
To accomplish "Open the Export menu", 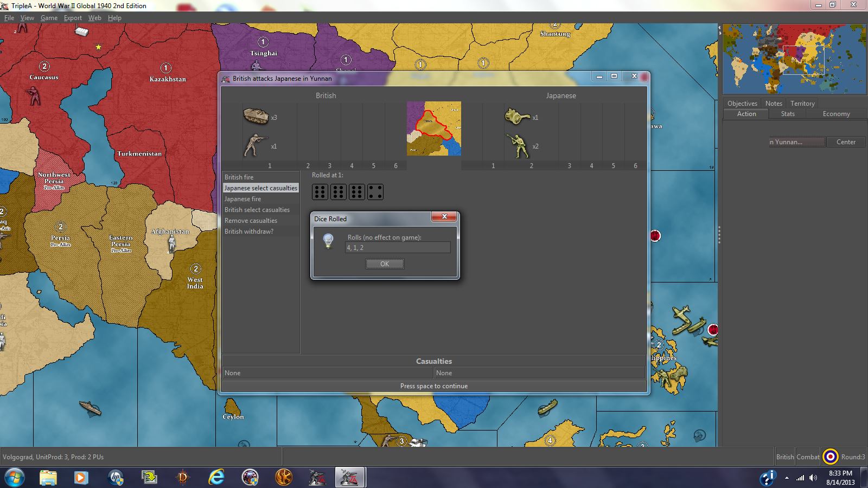I will pyautogui.click(x=73, y=18).
